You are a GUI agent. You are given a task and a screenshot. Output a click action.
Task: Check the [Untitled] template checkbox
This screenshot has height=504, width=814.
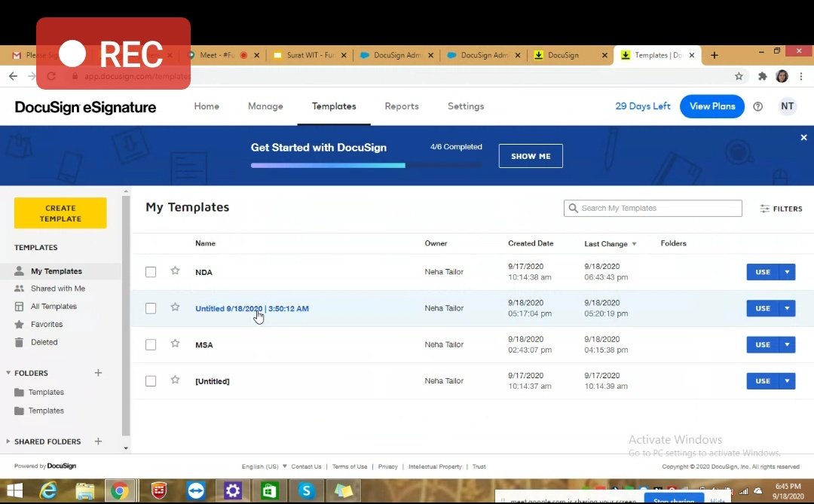point(151,381)
